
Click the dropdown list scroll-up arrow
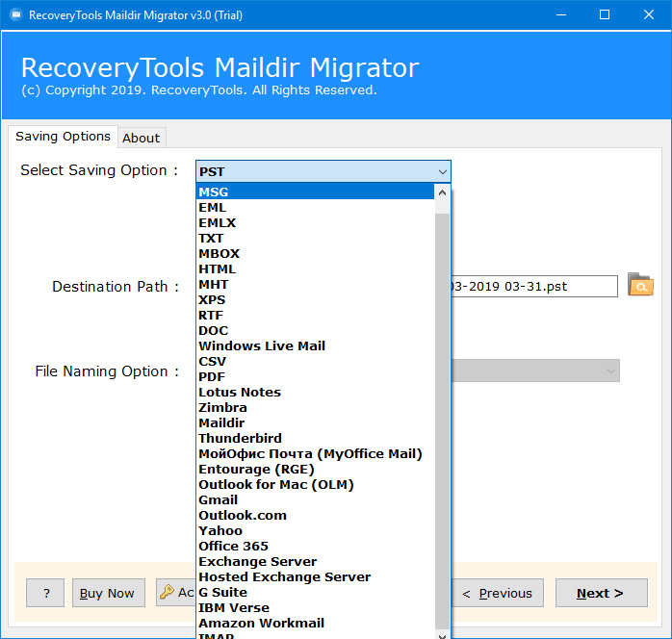(442, 192)
